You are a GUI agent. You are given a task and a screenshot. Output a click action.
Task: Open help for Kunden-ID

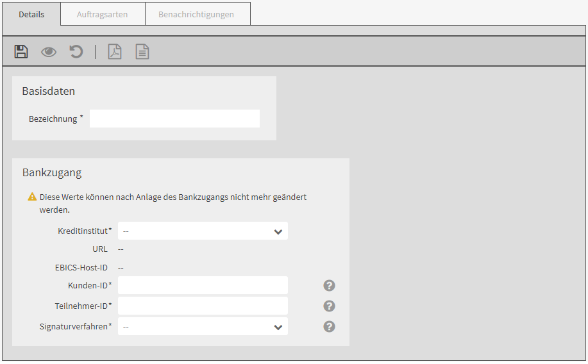329,286
